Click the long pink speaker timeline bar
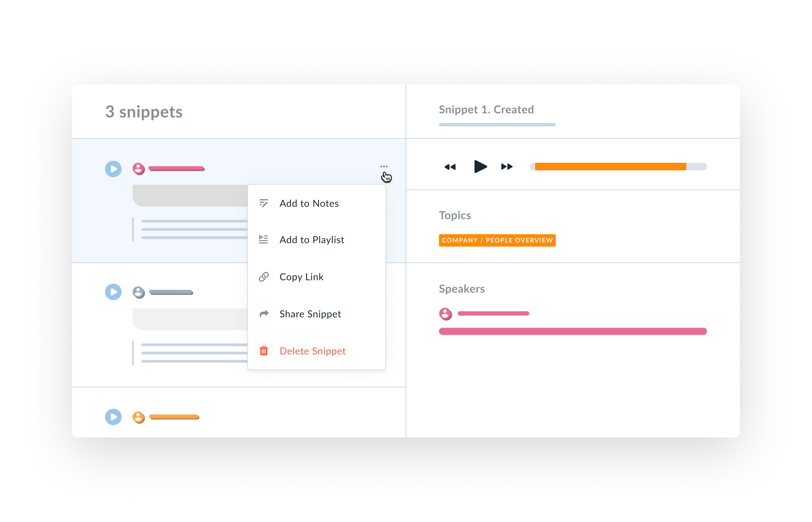Screen dimensions: 812x522 pos(573,331)
